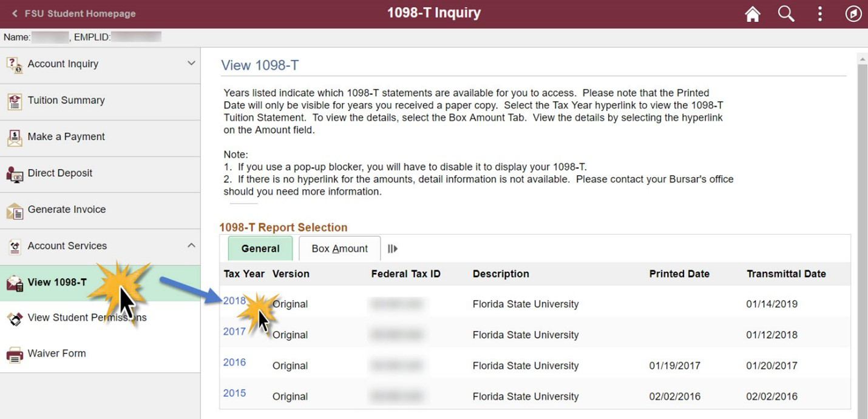Open the 2018 tax year link
The height and width of the screenshot is (419, 868).
[234, 301]
